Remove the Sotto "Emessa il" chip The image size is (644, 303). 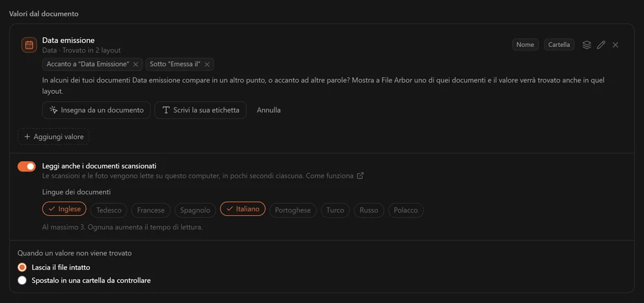[x=207, y=64]
